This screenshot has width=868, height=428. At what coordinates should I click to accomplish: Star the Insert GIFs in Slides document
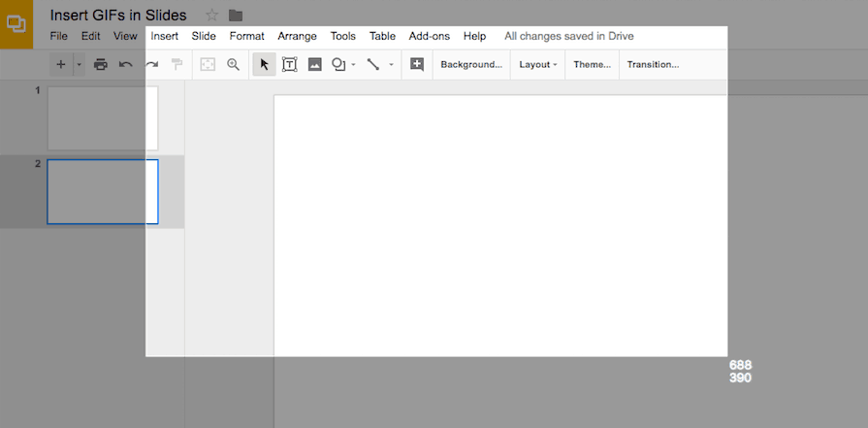212,16
